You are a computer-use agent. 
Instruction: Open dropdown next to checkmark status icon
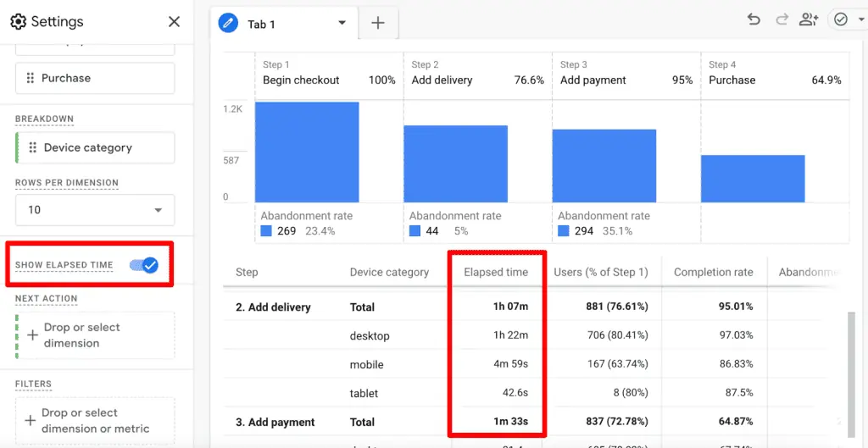tap(860, 20)
